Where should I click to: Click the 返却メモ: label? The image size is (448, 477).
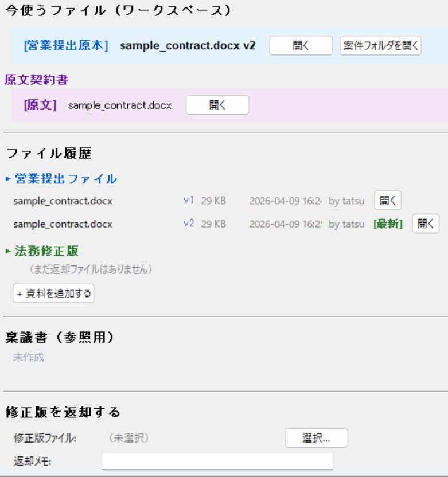click(33, 462)
